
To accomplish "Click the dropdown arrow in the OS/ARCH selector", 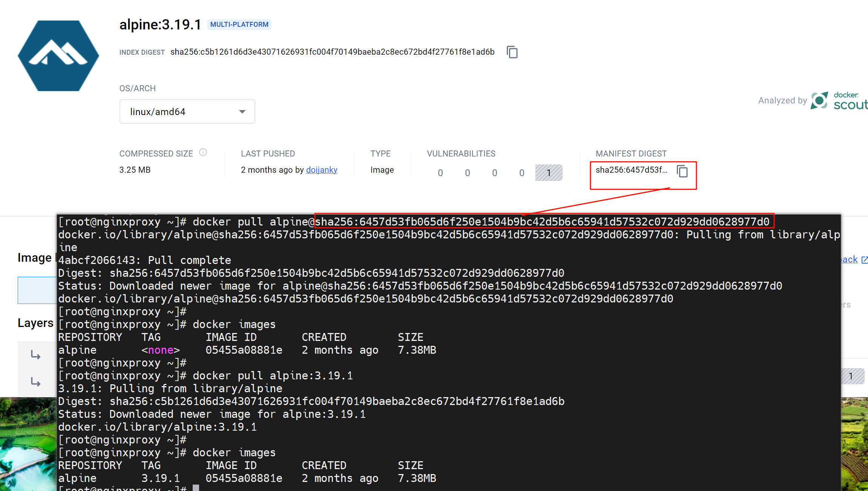I will coord(242,112).
